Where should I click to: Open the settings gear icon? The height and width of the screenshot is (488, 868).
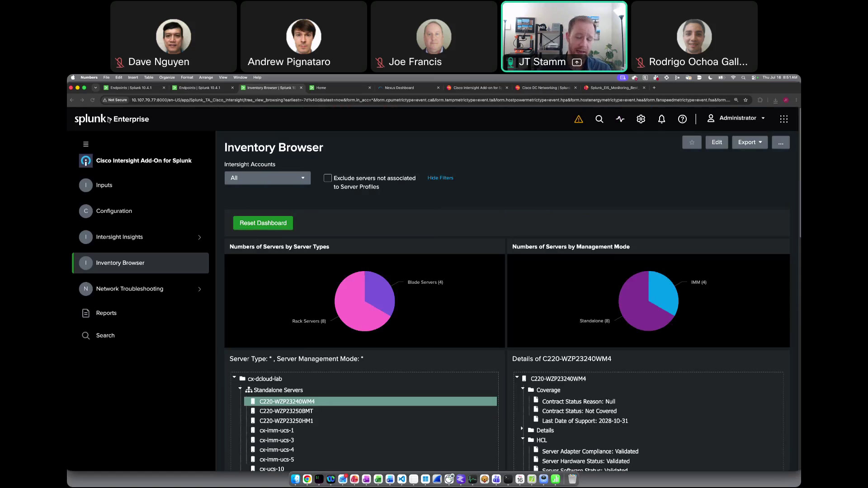[x=641, y=119]
